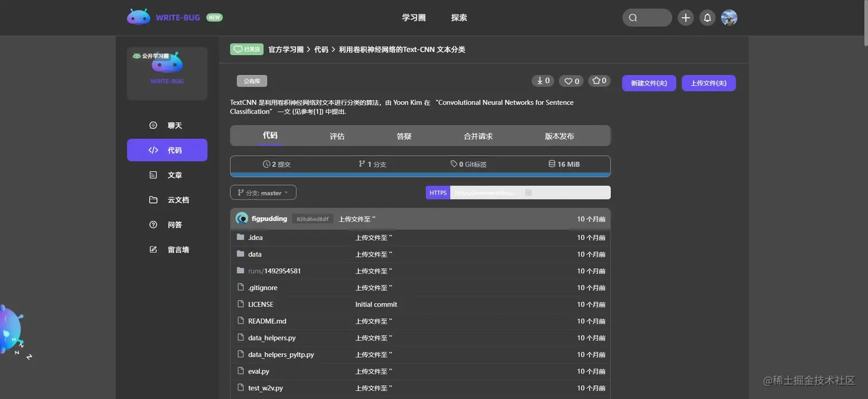Image resolution: width=868 pixels, height=399 pixels.
Task: Switch to the 版本发布 tab
Action: pyautogui.click(x=559, y=136)
